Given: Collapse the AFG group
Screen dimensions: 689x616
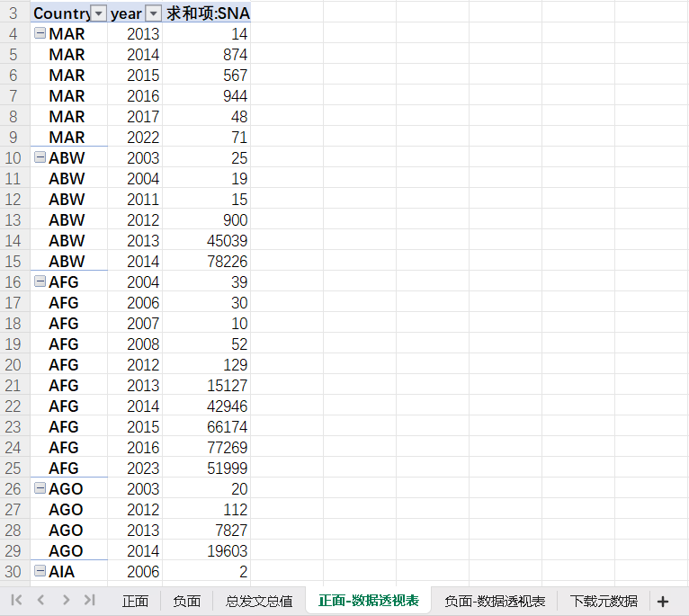Looking at the screenshot, I should coord(40,281).
